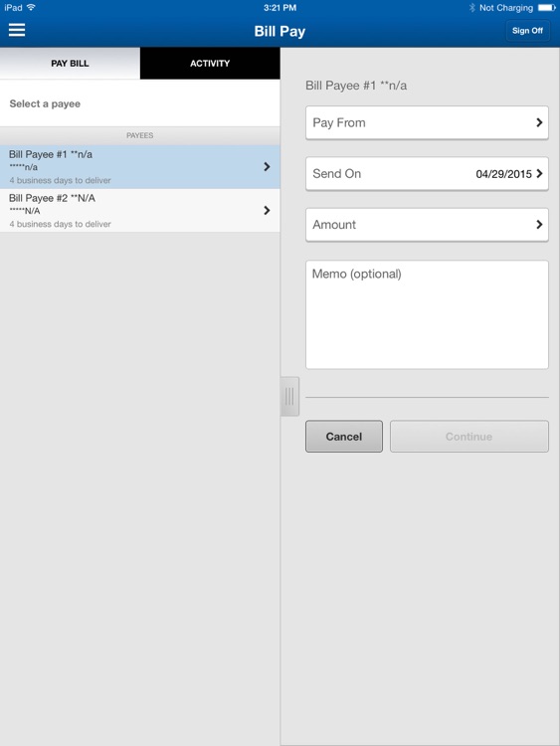Tap the PAYEES section header
Screen dimensions: 560x746
pos(140,135)
